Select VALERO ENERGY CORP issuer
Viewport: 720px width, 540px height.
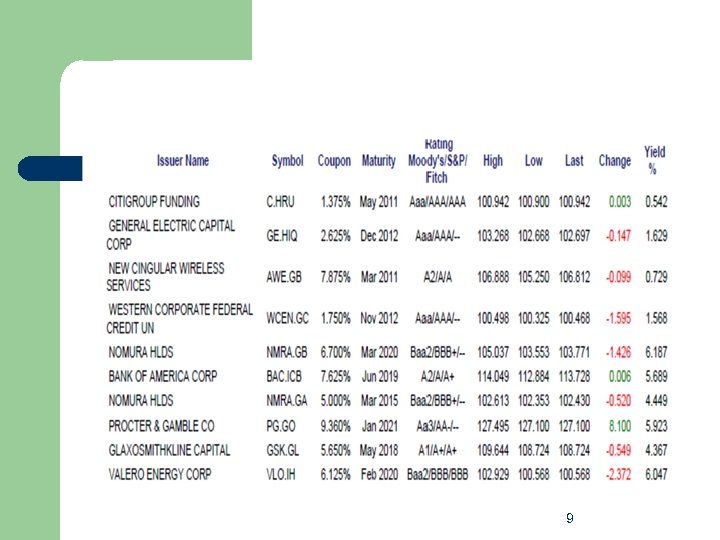(x=160, y=474)
